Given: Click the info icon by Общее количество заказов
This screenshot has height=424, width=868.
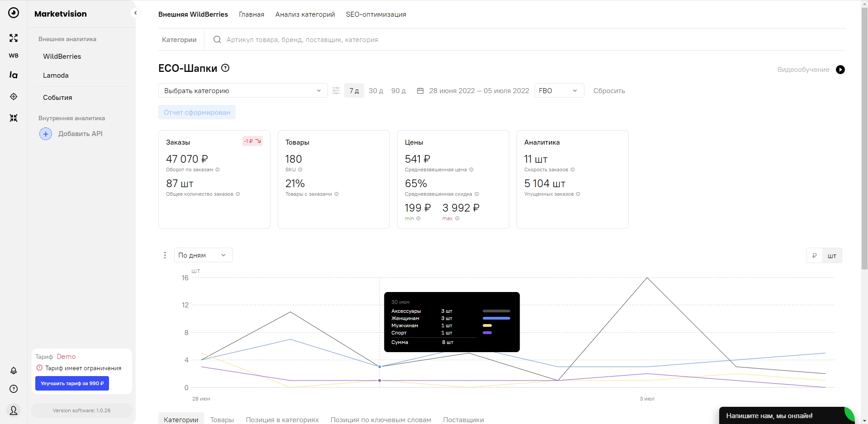Looking at the screenshot, I should [x=238, y=194].
